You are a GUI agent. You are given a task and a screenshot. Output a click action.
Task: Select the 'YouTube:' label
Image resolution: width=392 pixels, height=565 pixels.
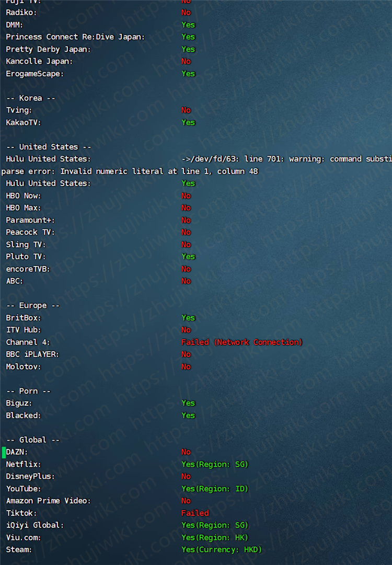click(24, 489)
